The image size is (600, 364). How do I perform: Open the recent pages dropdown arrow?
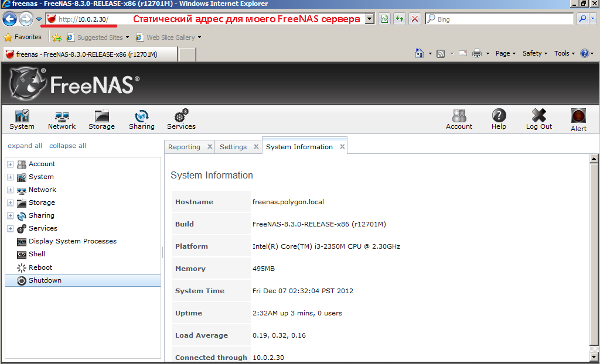point(39,19)
